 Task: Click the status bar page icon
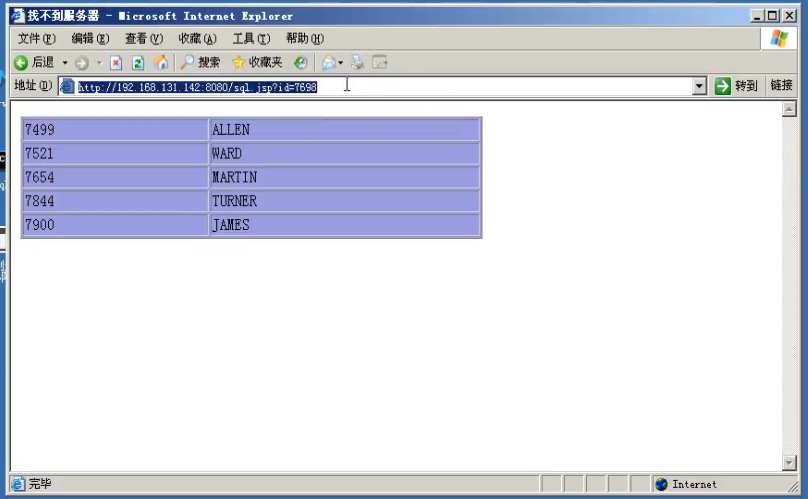pyautogui.click(x=18, y=484)
